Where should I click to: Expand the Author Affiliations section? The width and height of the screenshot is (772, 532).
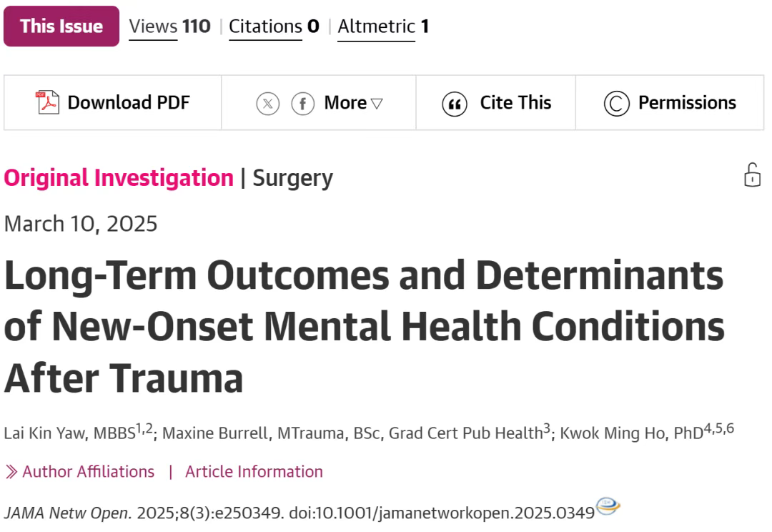(88, 471)
